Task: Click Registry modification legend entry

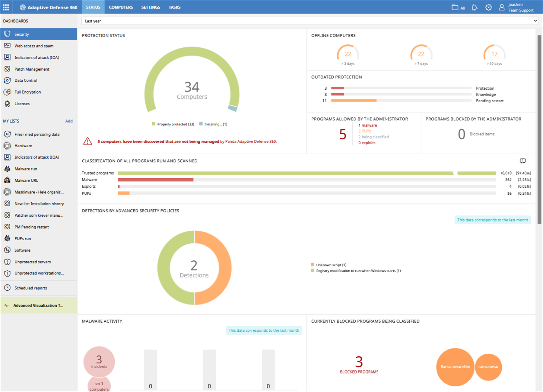Action: coord(358,271)
